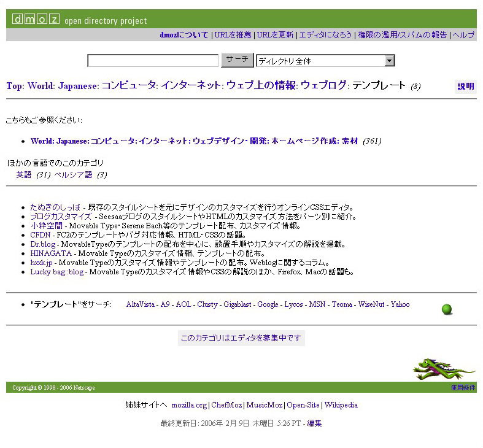The width and height of the screenshot is (483, 448).
Task: Go to ウェブ上の情報 in breadcrumb
Action: coord(261,85)
